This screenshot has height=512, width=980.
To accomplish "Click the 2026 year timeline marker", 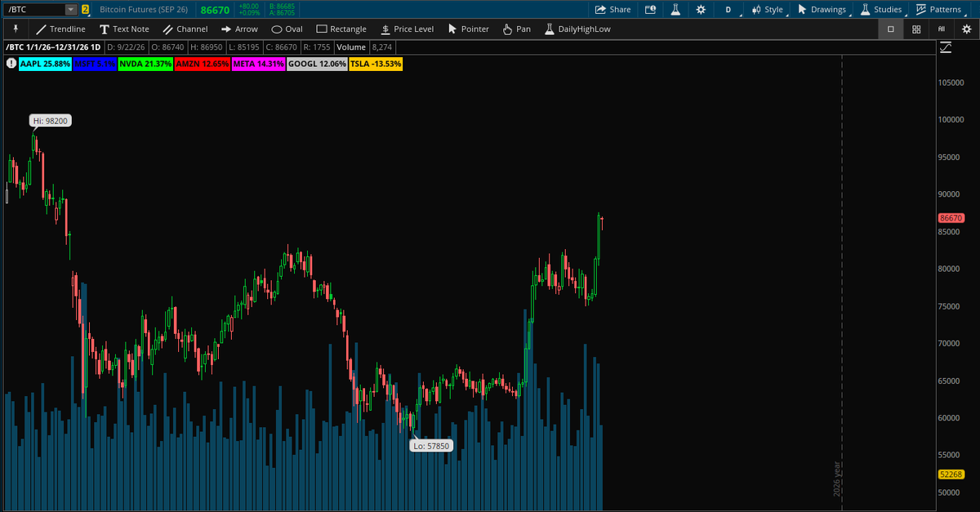I will [836, 479].
